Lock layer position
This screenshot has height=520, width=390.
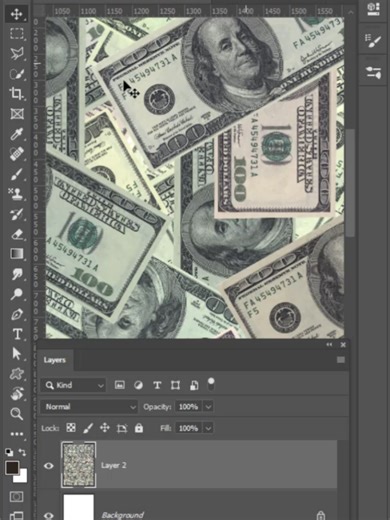[x=105, y=428]
